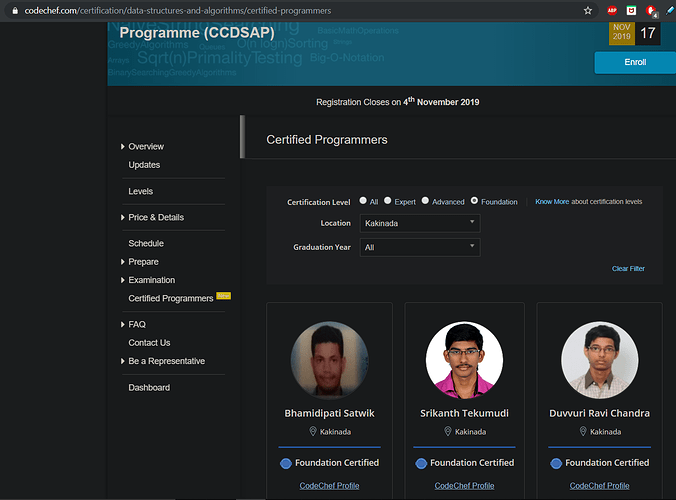Click Bhamidipati Satwik's Foundation badge icon
This screenshot has height=500, width=676.
coord(286,463)
